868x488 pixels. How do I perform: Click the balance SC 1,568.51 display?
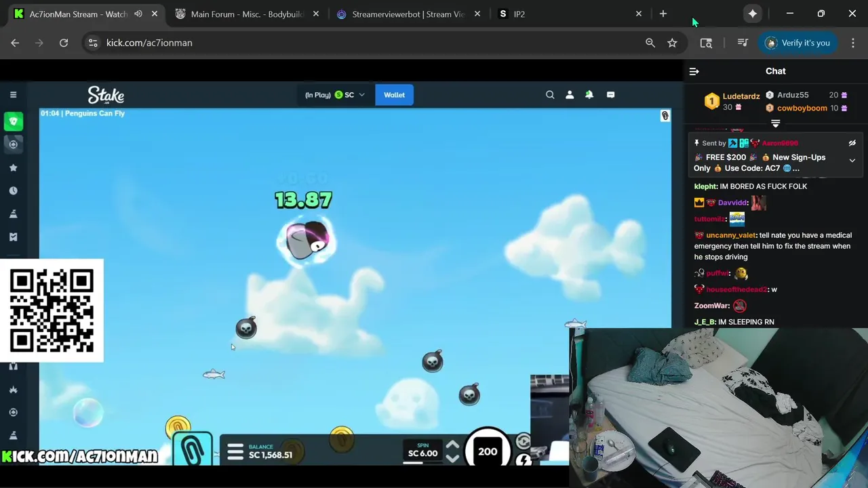pyautogui.click(x=270, y=451)
